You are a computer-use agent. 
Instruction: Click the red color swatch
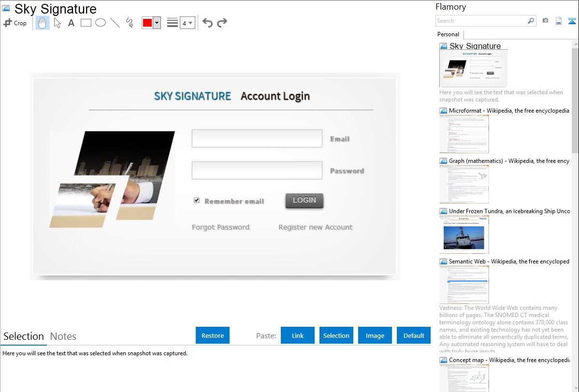[147, 23]
